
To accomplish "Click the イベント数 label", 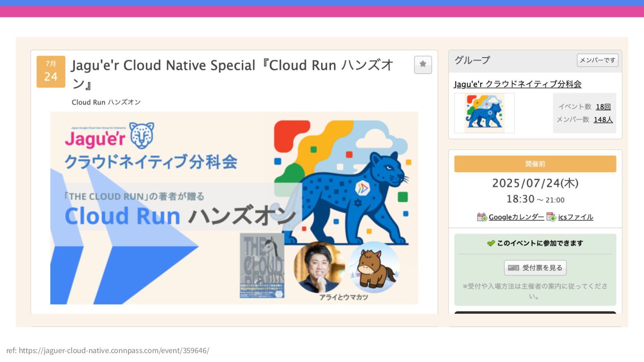I will click(x=575, y=107).
